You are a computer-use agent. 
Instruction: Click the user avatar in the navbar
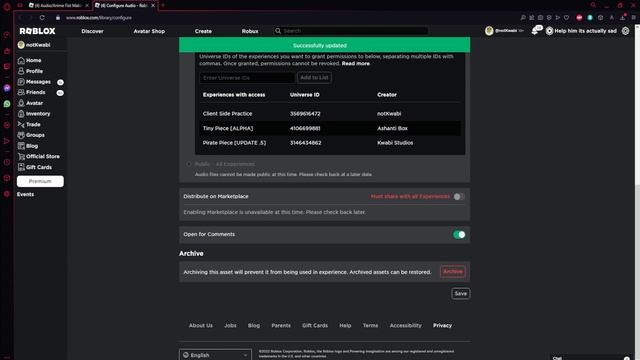coord(489,31)
